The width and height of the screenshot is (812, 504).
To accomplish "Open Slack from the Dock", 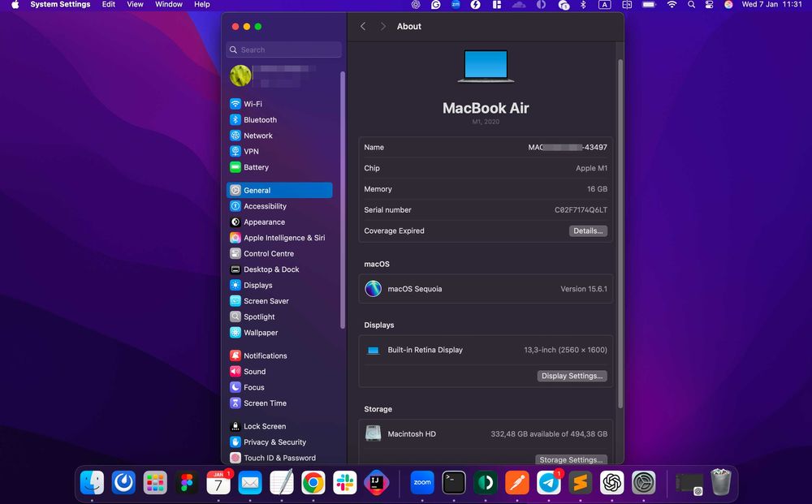I will (345, 483).
